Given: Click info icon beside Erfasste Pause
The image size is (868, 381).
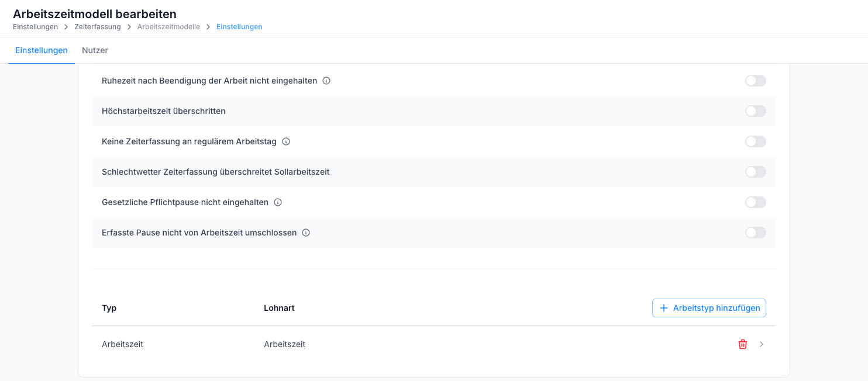Looking at the screenshot, I should click(x=306, y=233).
